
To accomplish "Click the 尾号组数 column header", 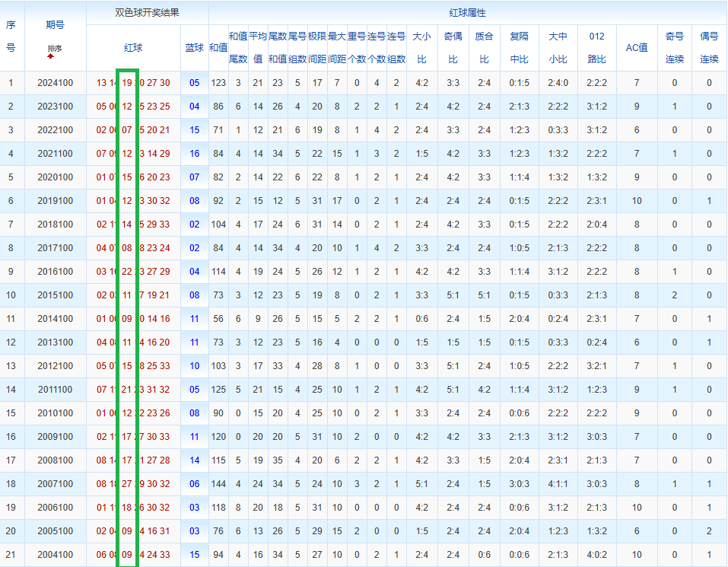I will click(x=297, y=48).
